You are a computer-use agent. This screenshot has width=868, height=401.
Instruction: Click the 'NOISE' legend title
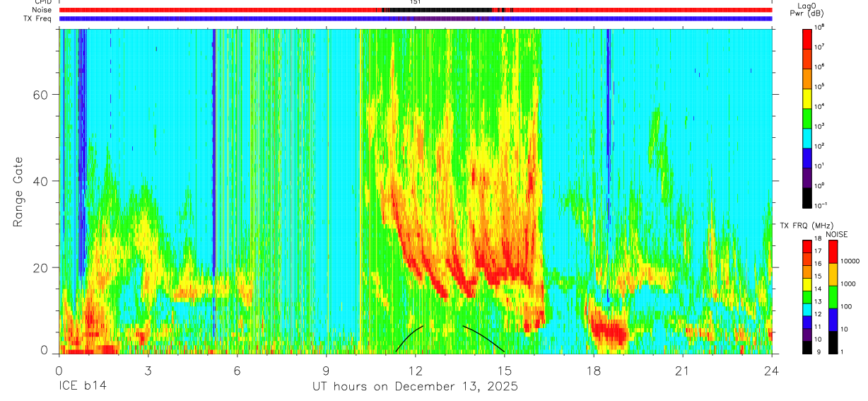point(836,234)
